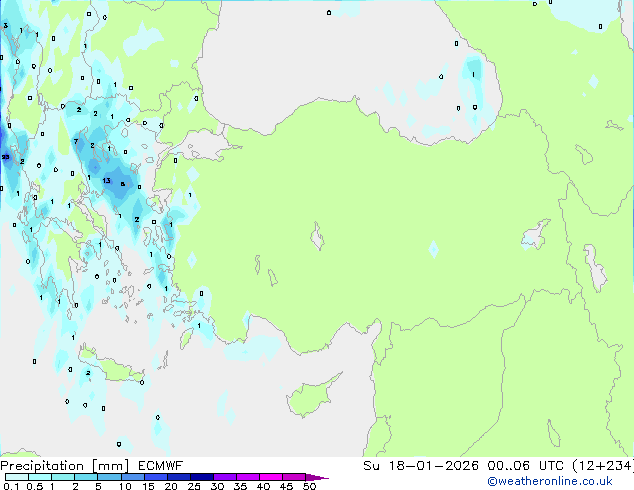Select the ECMWF model label

coord(161,466)
